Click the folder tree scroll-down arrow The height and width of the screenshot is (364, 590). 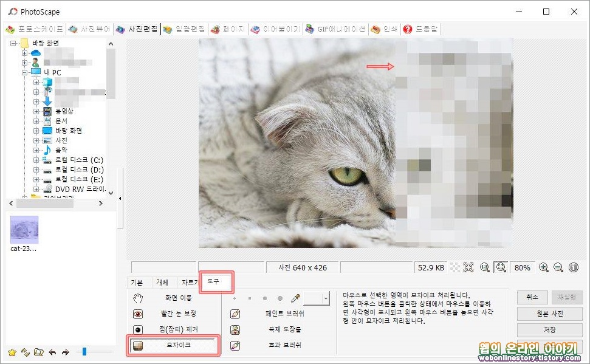111,193
